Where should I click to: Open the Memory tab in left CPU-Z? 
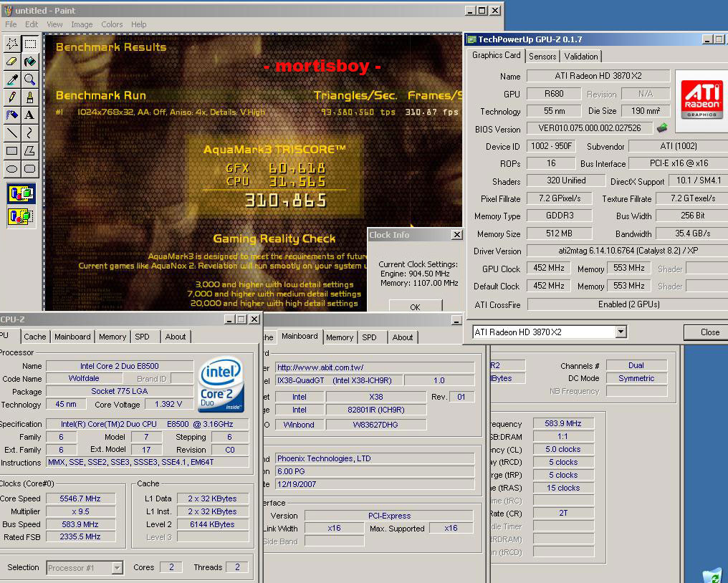point(112,337)
